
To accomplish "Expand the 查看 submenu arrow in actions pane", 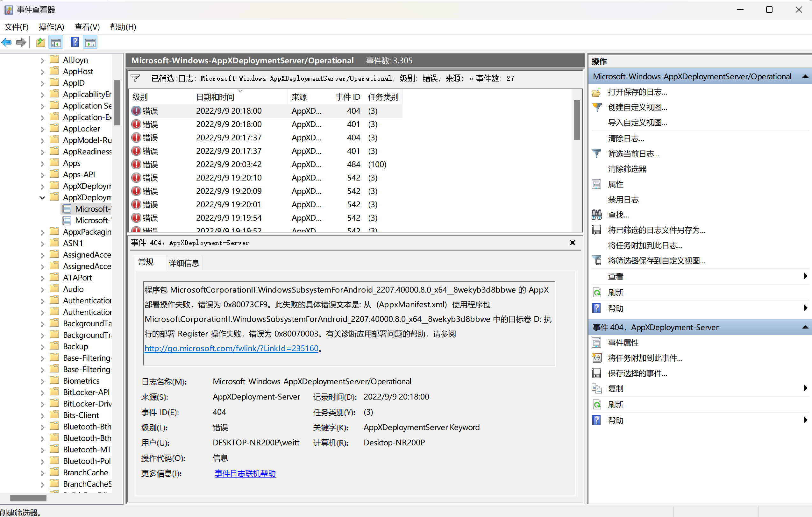I will click(x=806, y=276).
